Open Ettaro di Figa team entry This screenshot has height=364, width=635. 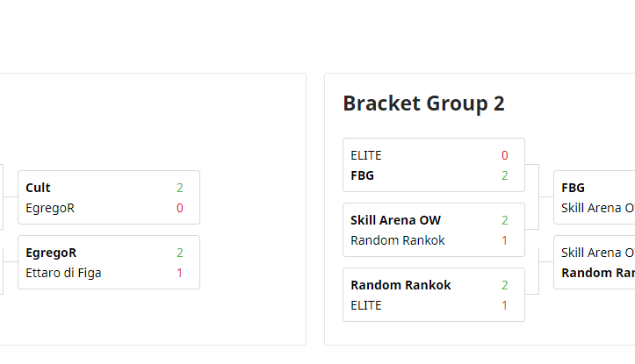[x=63, y=273]
